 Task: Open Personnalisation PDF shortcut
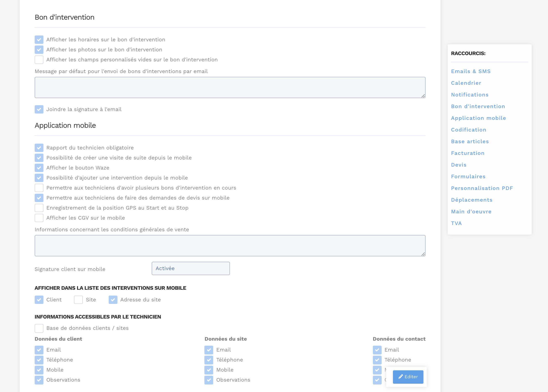point(482,188)
